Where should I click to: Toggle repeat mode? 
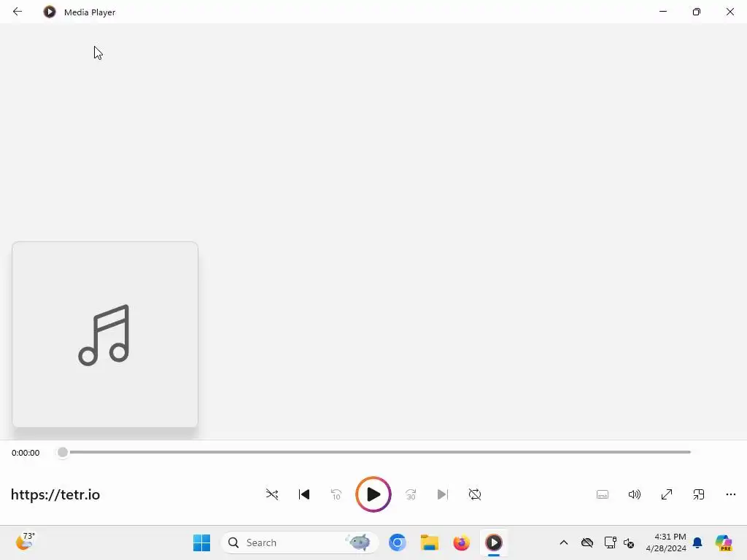pyautogui.click(x=475, y=494)
